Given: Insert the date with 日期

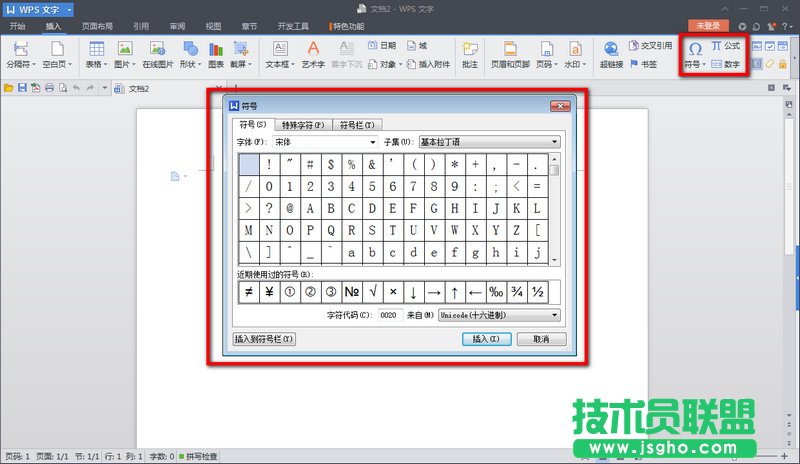Looking at the screenshot, I should click(x=382, y=45).
